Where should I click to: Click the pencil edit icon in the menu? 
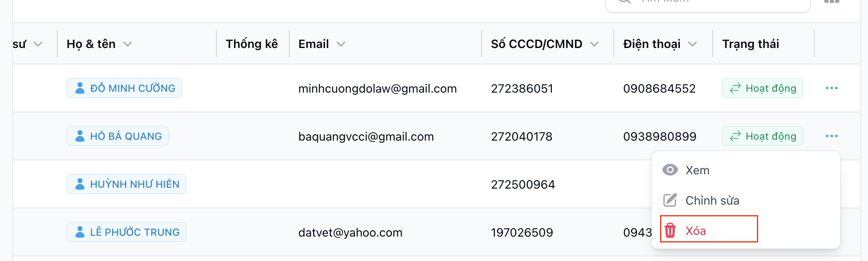click(670, 200)
